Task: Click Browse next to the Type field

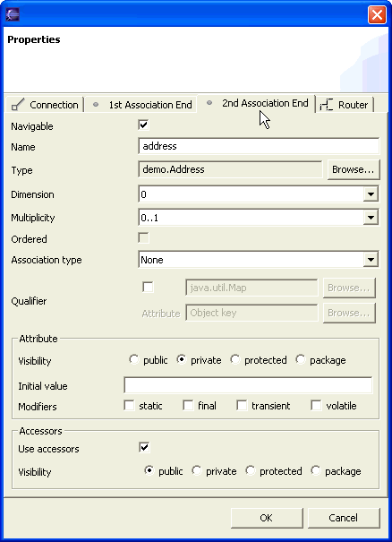Action: click(353, 169)
